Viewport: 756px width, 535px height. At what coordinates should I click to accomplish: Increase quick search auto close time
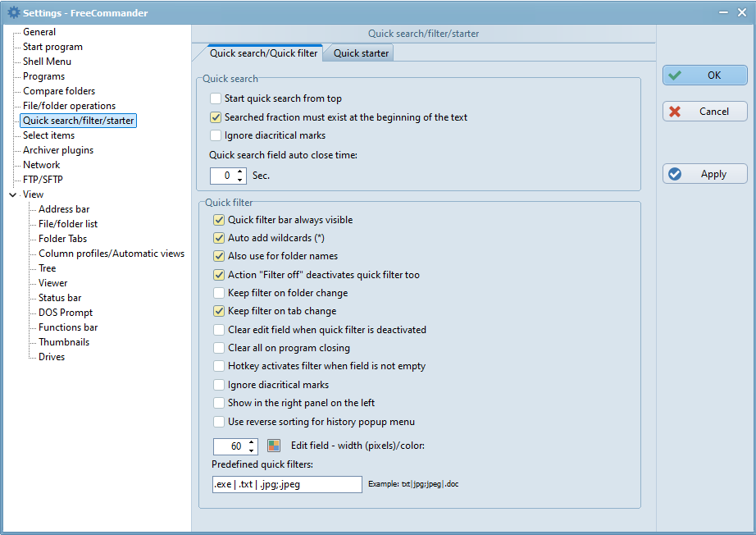pos(239,171)
